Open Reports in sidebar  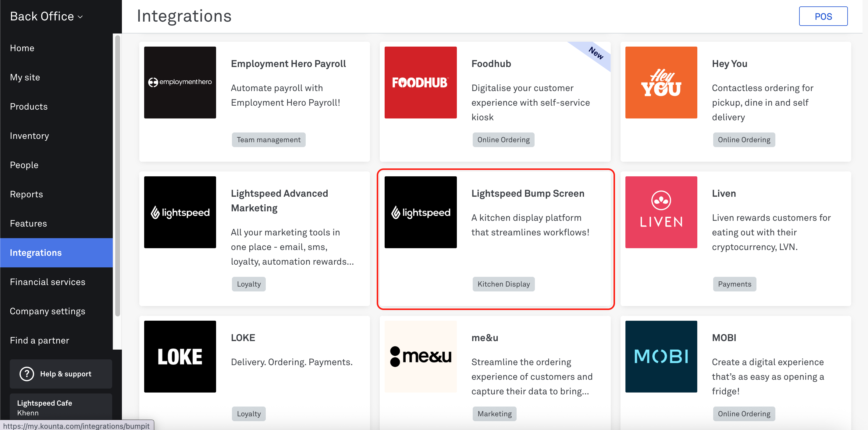[56, 194]
